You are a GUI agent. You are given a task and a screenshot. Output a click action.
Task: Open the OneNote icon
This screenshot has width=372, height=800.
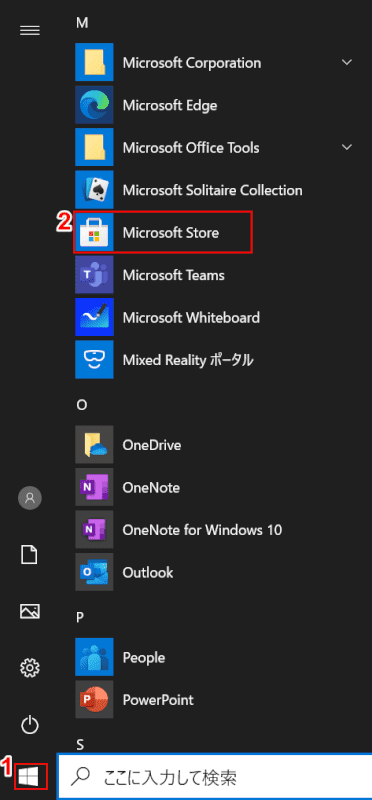coord(94,487)
